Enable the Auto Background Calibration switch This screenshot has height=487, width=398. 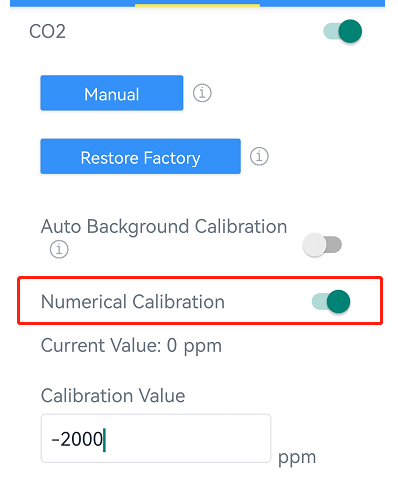[322, 245]
